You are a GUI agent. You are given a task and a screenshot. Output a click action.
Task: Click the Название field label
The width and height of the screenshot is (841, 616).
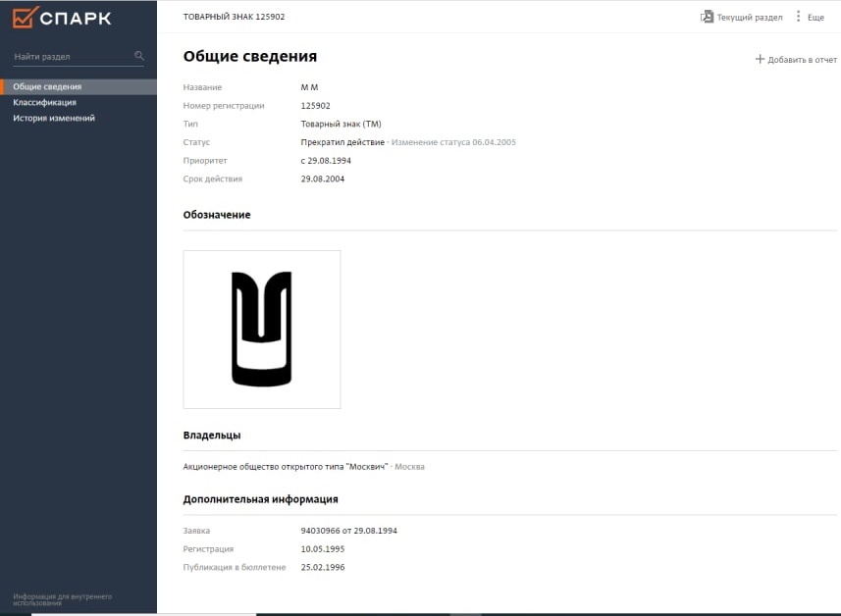tap(202, 87)
